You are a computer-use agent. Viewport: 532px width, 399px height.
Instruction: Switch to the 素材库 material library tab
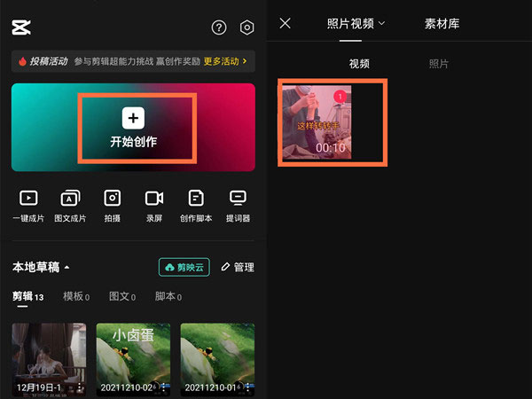point(442,24)
